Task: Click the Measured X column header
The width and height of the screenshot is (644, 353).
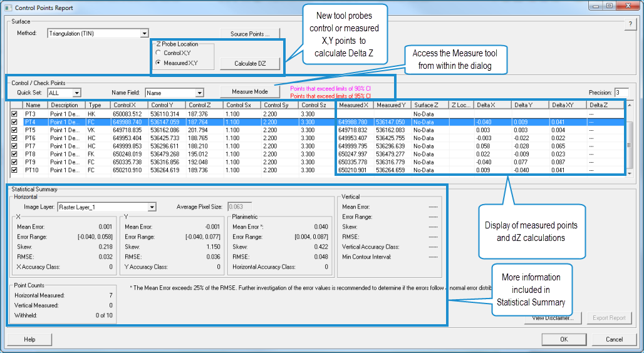Action: click(355, 105)
